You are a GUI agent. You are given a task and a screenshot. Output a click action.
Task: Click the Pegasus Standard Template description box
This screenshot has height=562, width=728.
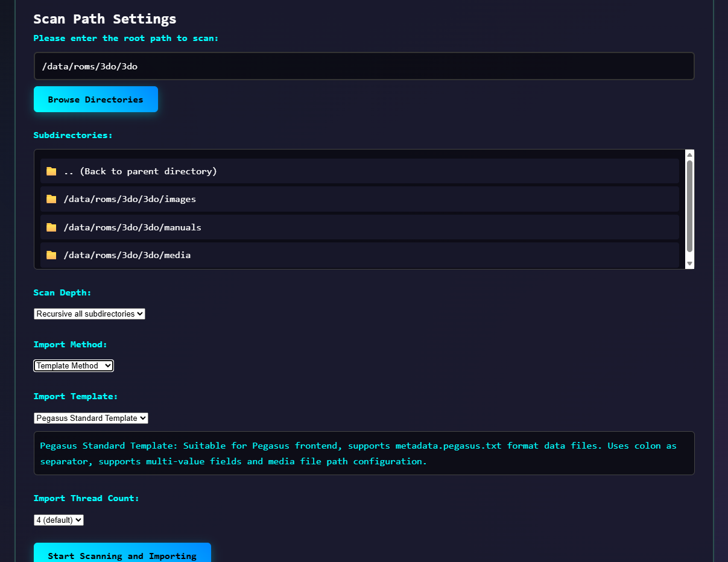click(x=364, y=453)
